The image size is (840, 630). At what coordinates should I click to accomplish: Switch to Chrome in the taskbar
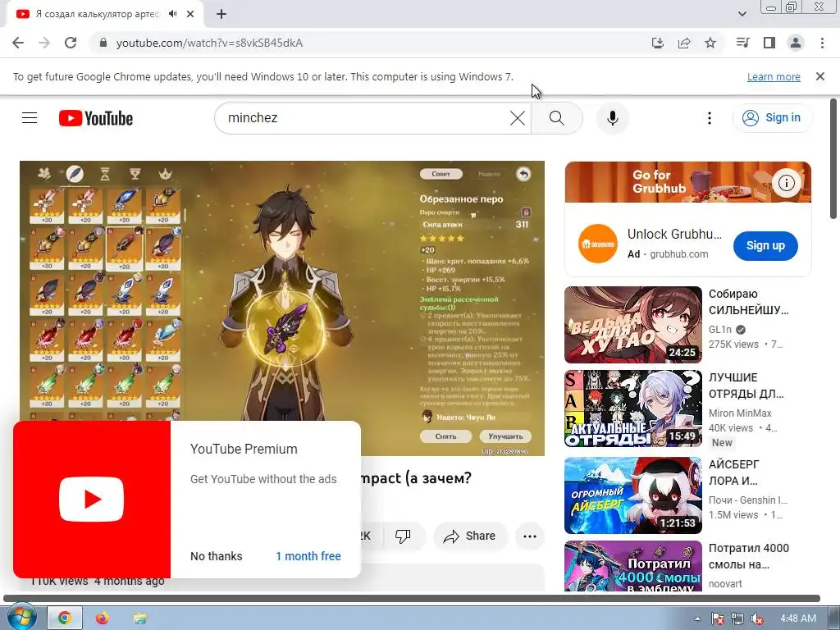[x=64, y=619]
